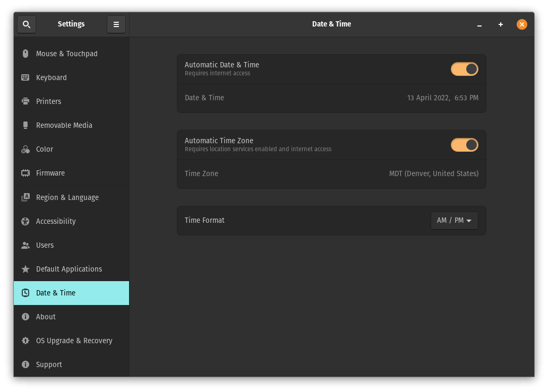Screen dimensions: 548x392
Task: Click the Users people icon
Action: coord(25,246)
